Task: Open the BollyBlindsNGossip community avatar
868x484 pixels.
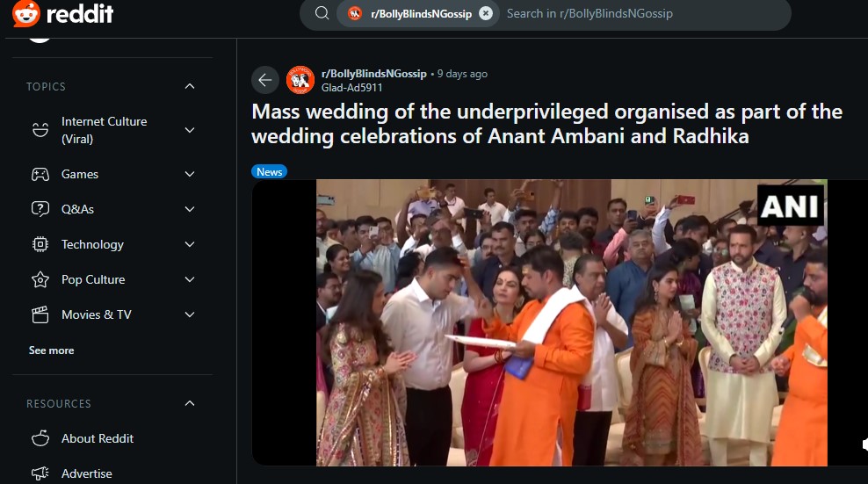Action: click(x=300, y=80)
